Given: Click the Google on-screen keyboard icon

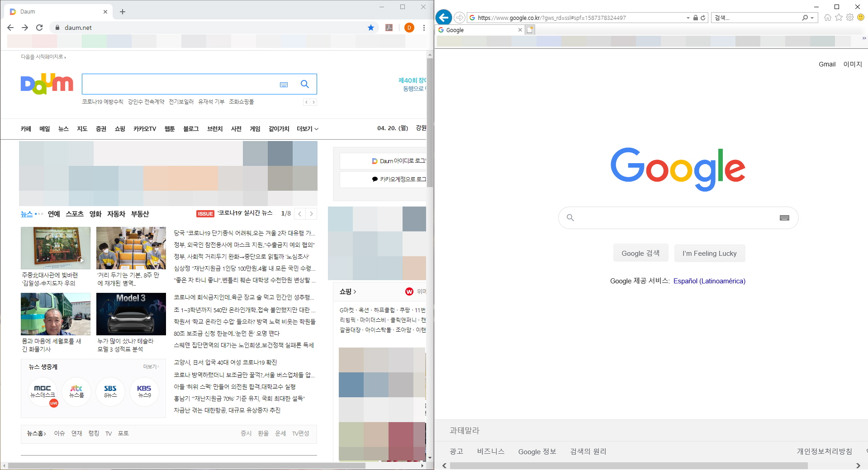Looking at the screenshot, I should point(785,218).
